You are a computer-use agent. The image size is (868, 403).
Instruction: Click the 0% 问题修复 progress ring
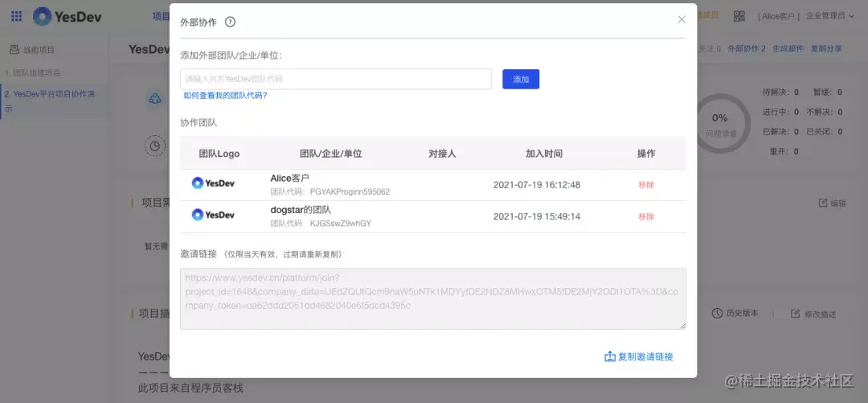click(720, 124)
